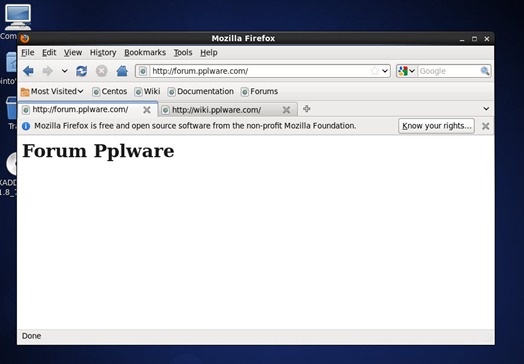Click the Stop loading icon

click(102, 71)
